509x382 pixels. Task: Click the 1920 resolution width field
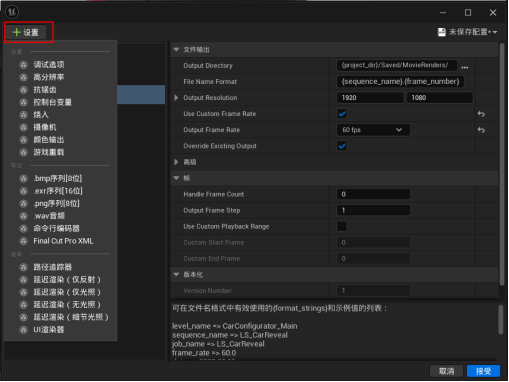370,98
